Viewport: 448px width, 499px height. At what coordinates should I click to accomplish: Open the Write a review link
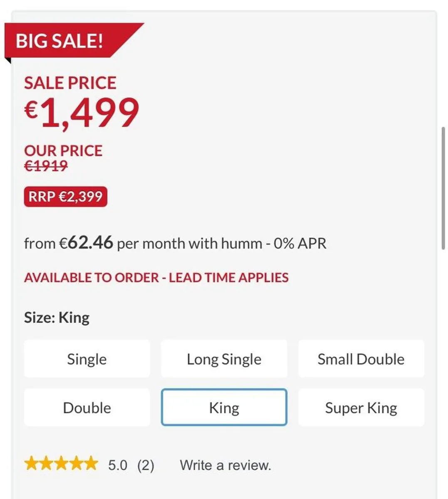[225, 465]
